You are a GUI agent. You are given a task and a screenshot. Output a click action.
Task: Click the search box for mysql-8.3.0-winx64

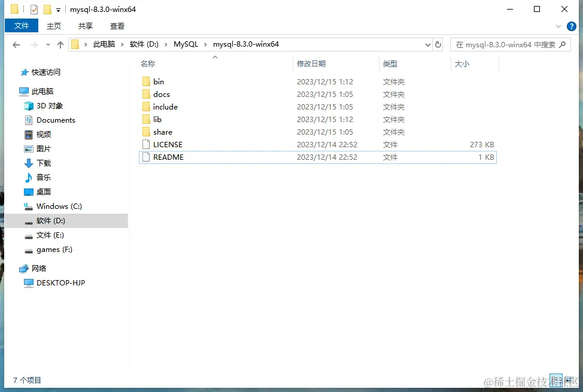coord(510,45)
